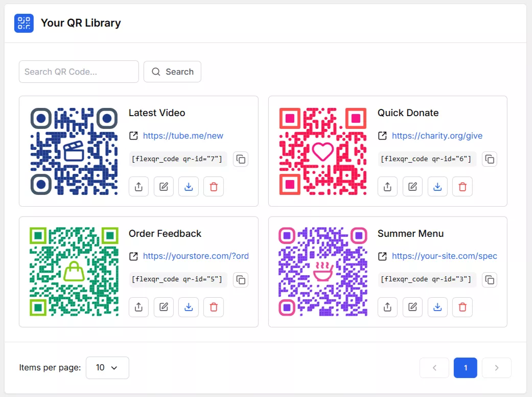Open the Order Feedback QR code image
Image resolution: width=532 pixels, height=397 pixels.
pyautogui.click(x=74, y=272)
